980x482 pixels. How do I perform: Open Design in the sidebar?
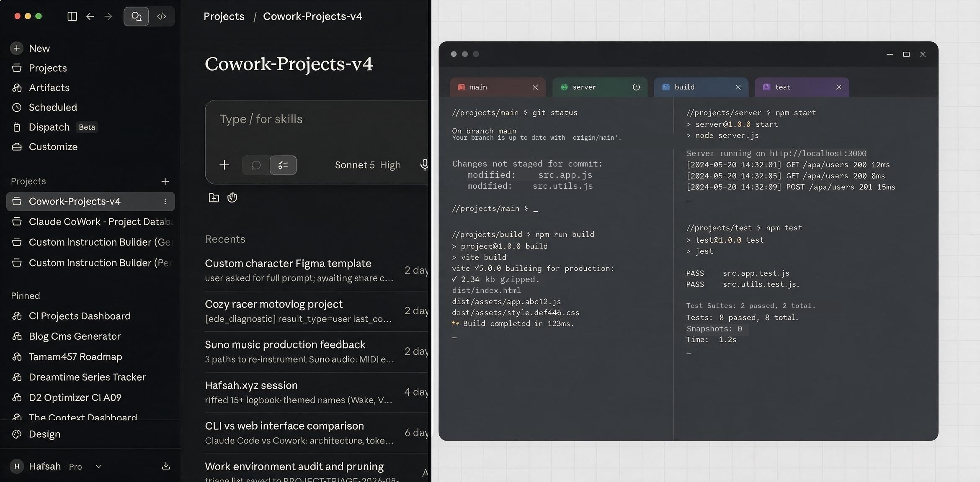tap(36, 434)
